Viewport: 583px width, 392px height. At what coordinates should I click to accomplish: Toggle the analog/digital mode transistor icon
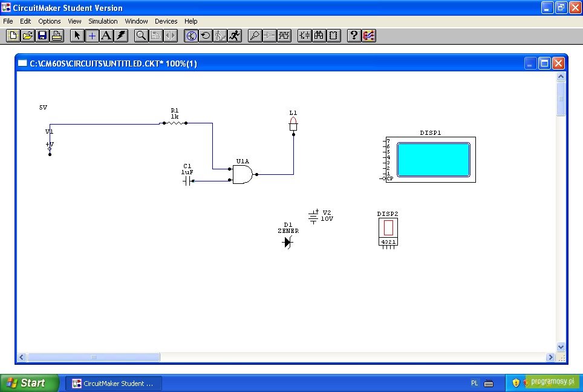pyautogui.click(x=191, y=36)
